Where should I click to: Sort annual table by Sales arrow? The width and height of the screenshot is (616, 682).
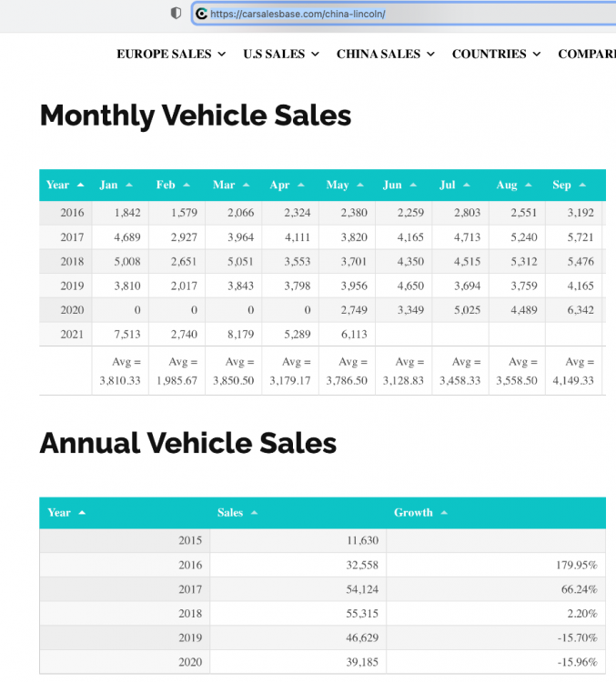point(254,513)
